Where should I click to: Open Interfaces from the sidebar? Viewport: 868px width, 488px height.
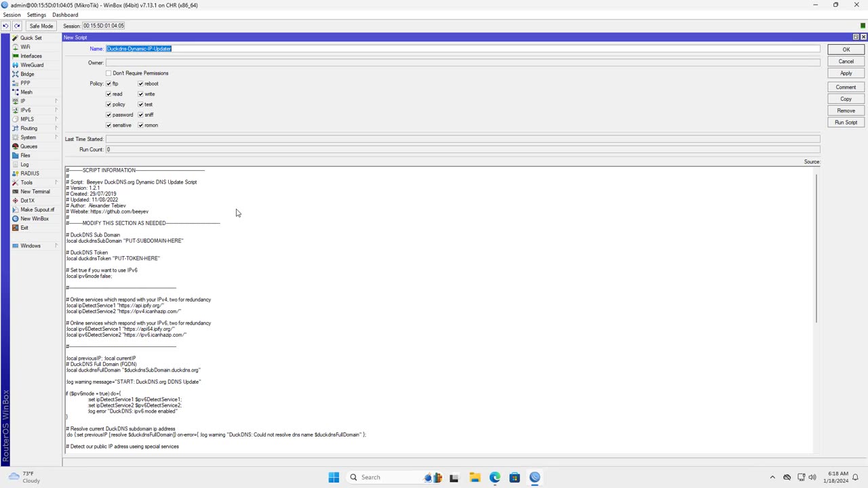tap(31, 56)
